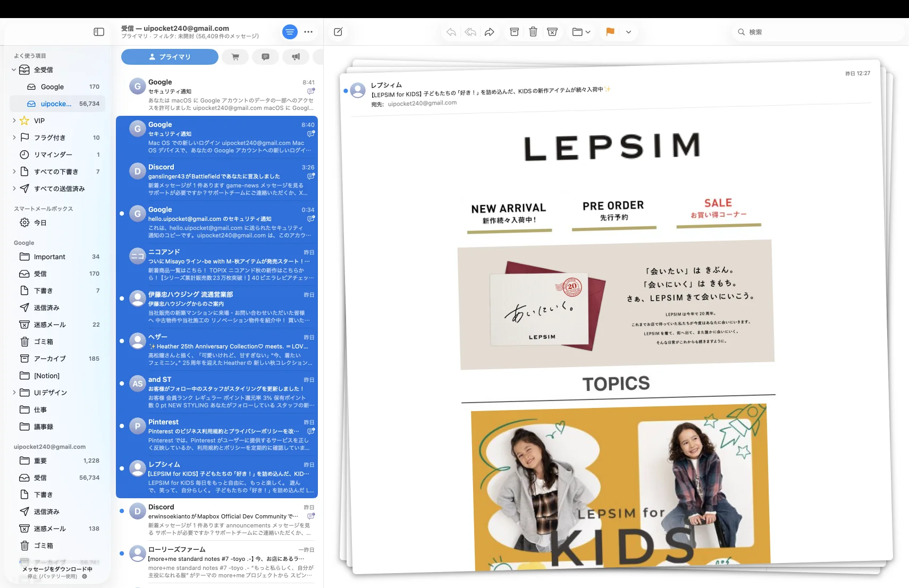
Task: Click the LEPSIM for KIDS banner image
Action: point(621,488)
